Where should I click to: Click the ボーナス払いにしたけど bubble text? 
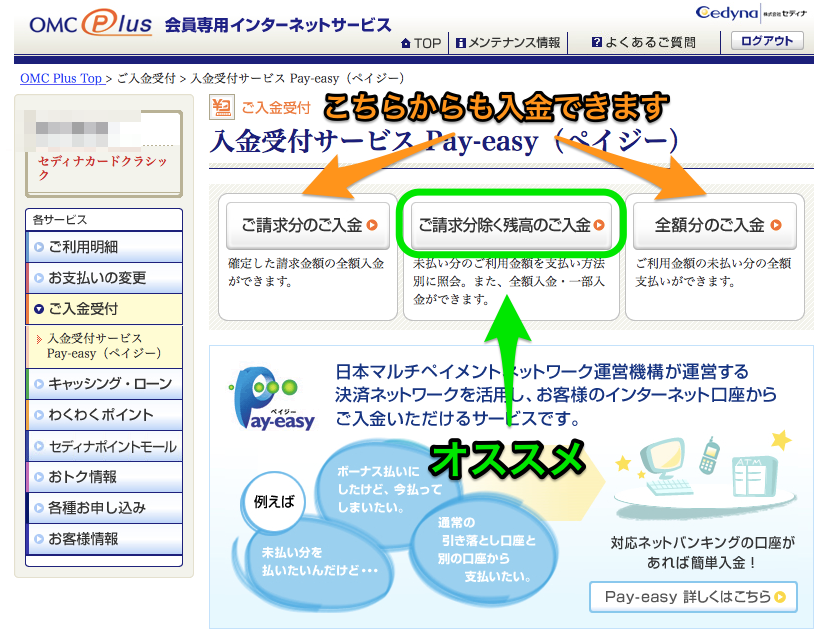click(389, 489)
